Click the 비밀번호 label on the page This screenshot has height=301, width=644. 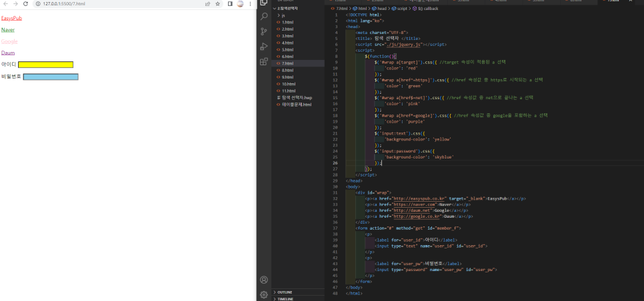[11, 77]
